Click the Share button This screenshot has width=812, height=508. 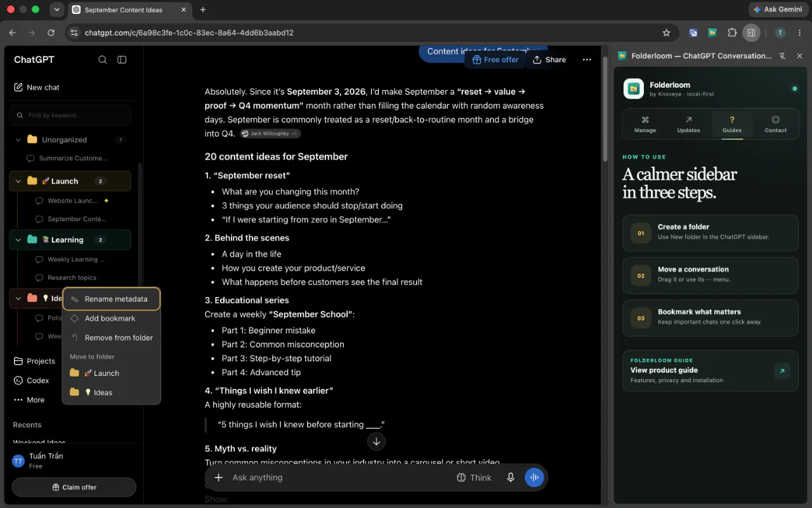549,60
